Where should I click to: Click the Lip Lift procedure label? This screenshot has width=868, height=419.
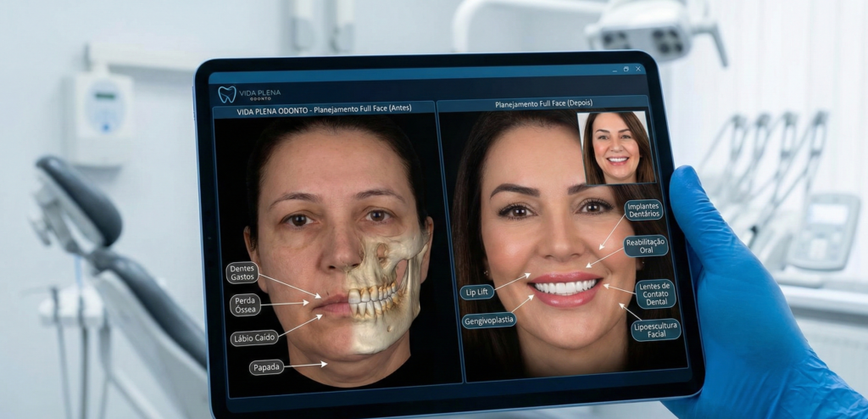coord(476,292)
